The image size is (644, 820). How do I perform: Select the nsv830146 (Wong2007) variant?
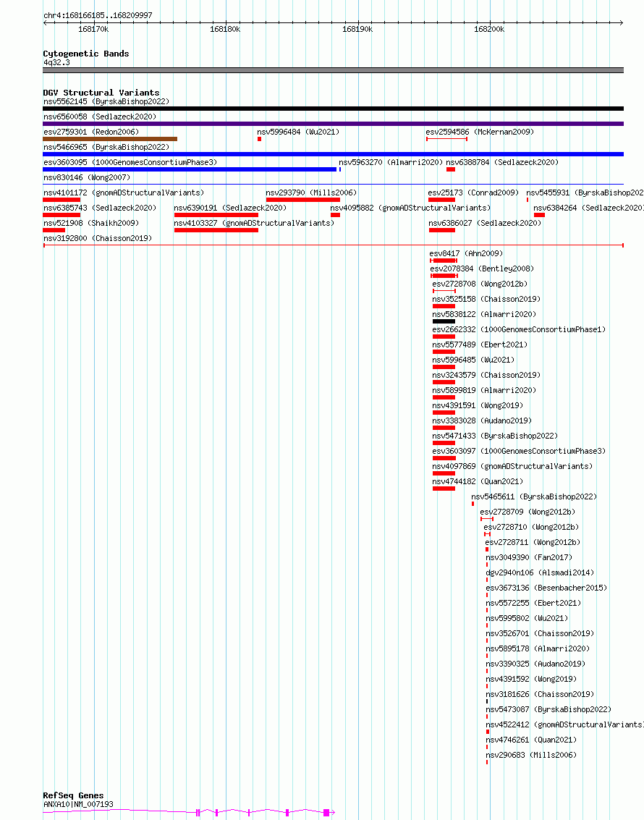pyautogui.click(x=87, y=177)
